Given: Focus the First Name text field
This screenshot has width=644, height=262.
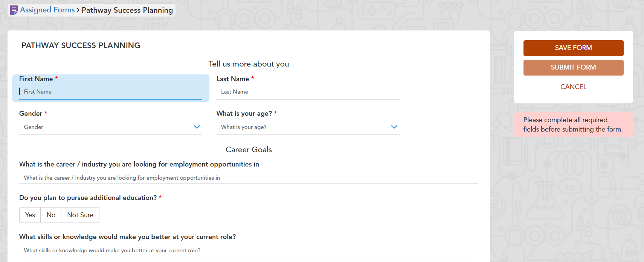Looking at the screenshot, I should [x=111, y=92].
